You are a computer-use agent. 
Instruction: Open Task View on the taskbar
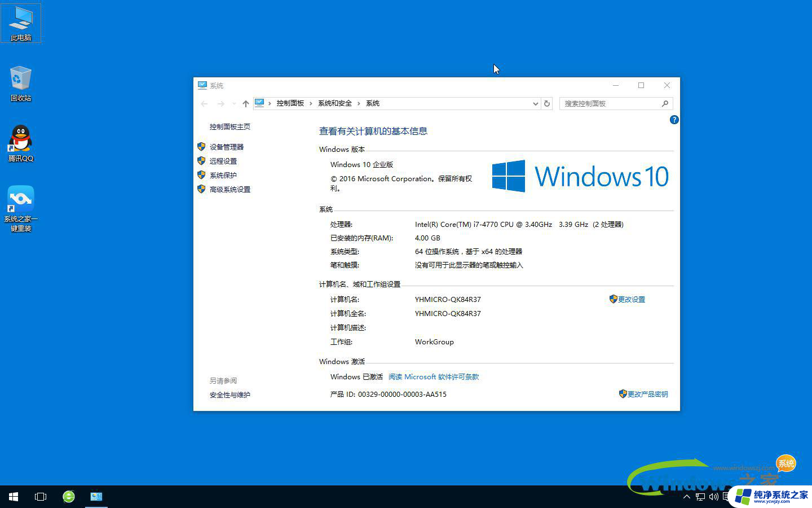click(x=41, y=497)
